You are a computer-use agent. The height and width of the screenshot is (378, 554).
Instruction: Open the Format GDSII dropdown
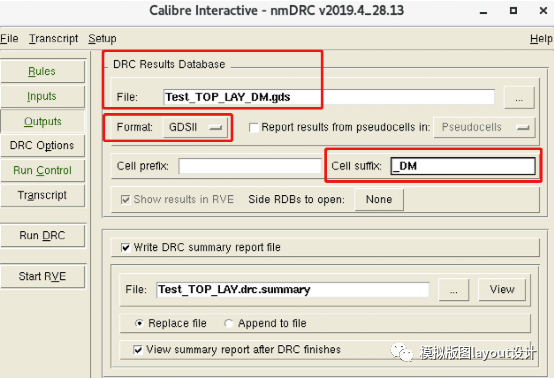195,127
